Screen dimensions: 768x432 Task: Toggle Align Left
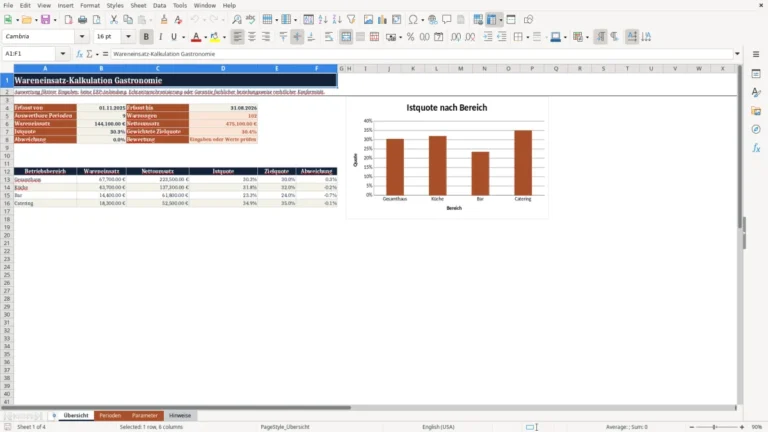(x=238, y=37)
